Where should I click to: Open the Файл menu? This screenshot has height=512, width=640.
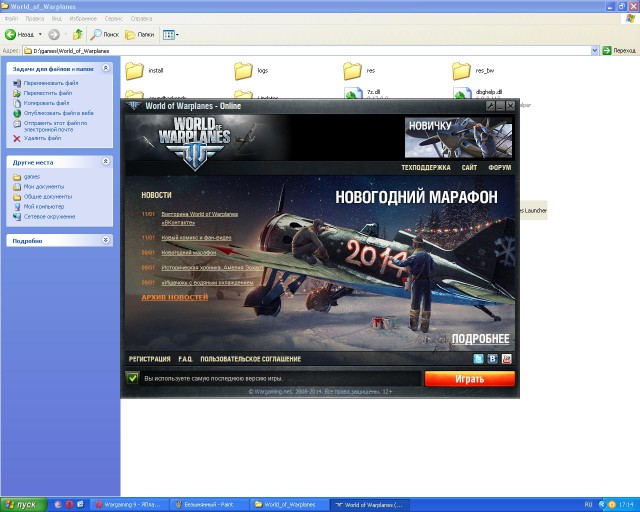click(x=11, y=19)
